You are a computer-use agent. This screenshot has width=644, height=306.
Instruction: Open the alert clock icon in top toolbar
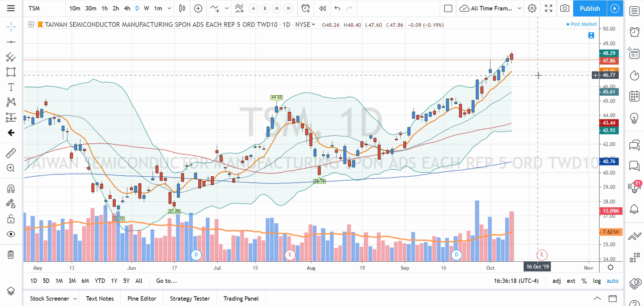click(305, 8)
